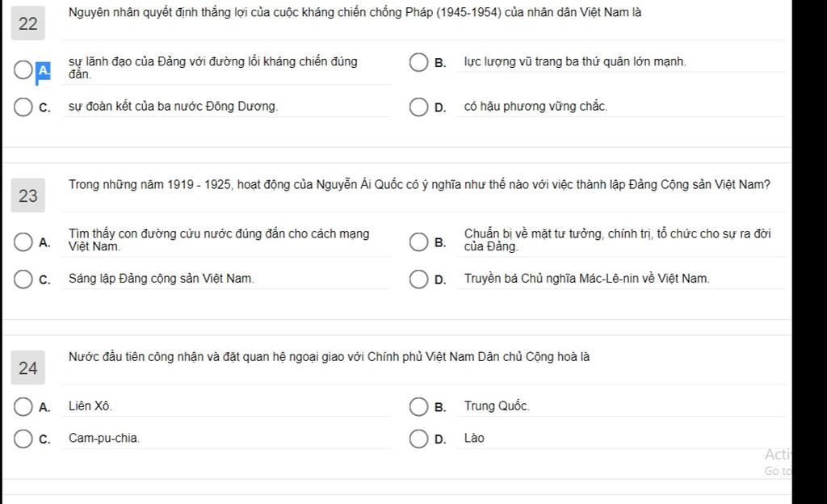Select option C 'Sáng lập Đảng cộng sản Việt Nam'

point(23,279)
